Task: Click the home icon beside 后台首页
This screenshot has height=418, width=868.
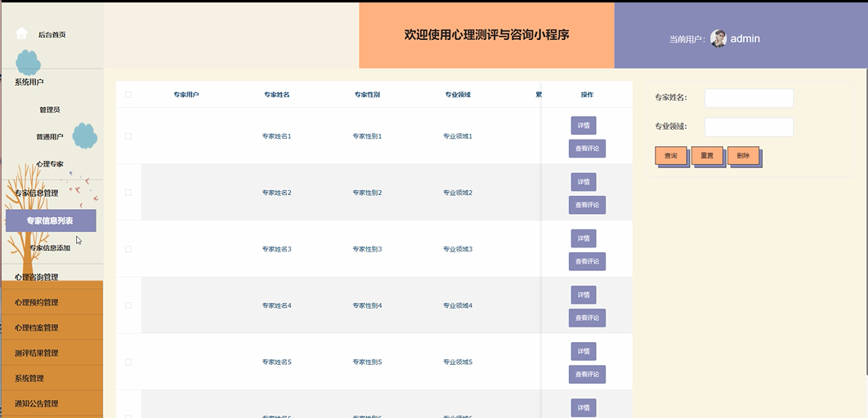Action: pos(21,33)
